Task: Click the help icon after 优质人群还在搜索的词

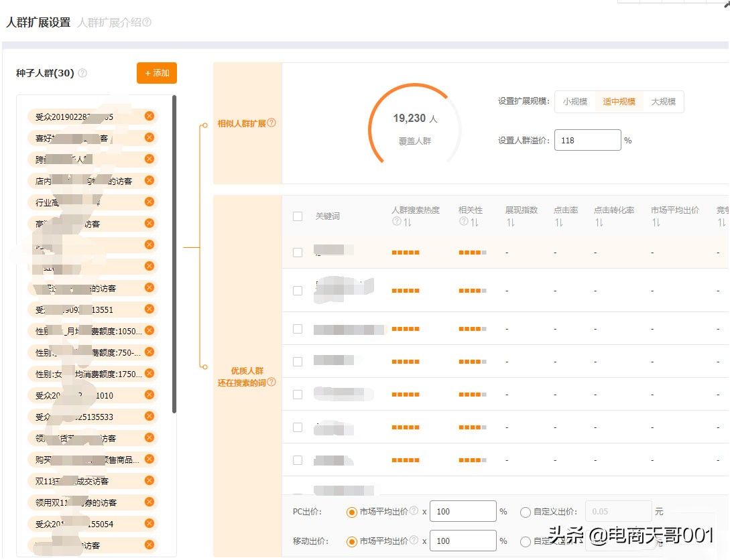Action: tap(271, 382)
